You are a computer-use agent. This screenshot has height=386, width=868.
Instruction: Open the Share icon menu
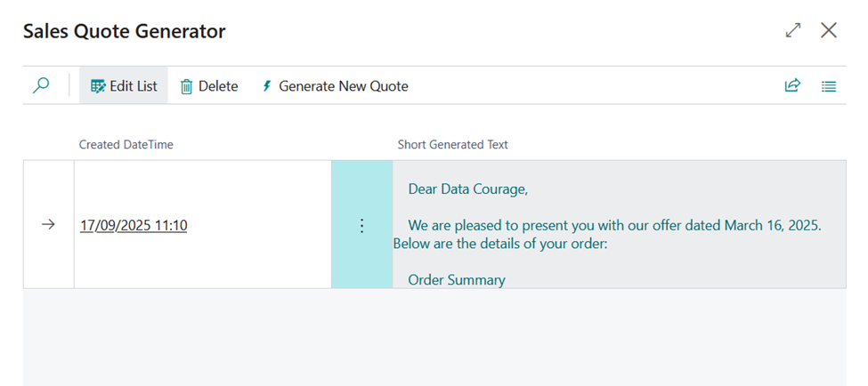pos(792,86)
